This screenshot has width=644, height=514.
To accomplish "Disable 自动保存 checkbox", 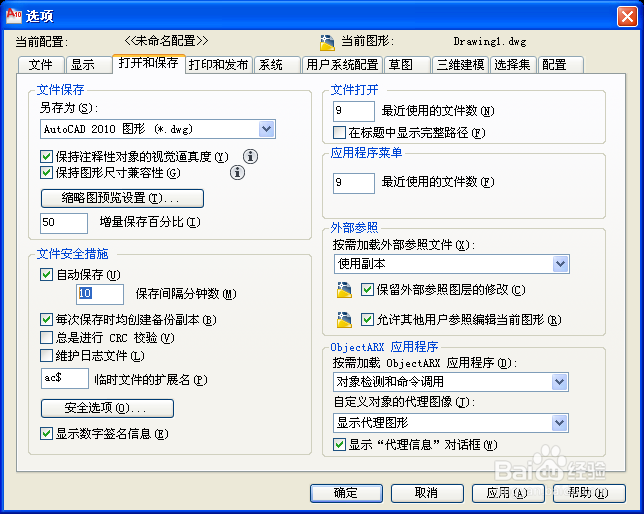I will click(46, 274).
